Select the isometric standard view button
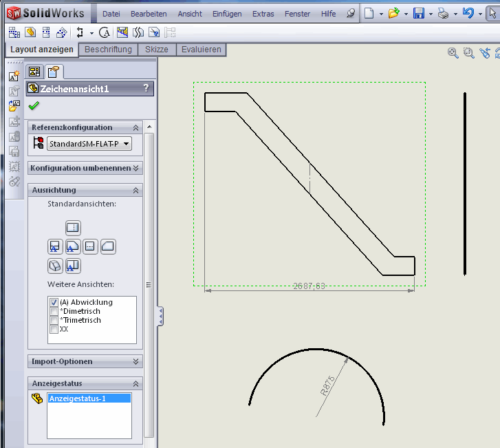500x448 pixels. point(56,265)
